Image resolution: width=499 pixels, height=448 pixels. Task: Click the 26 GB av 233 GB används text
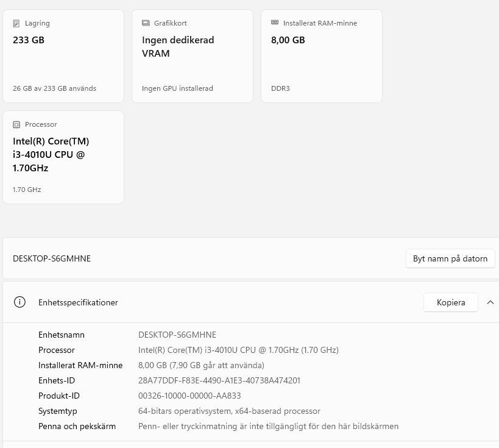[x=54, y=88]
